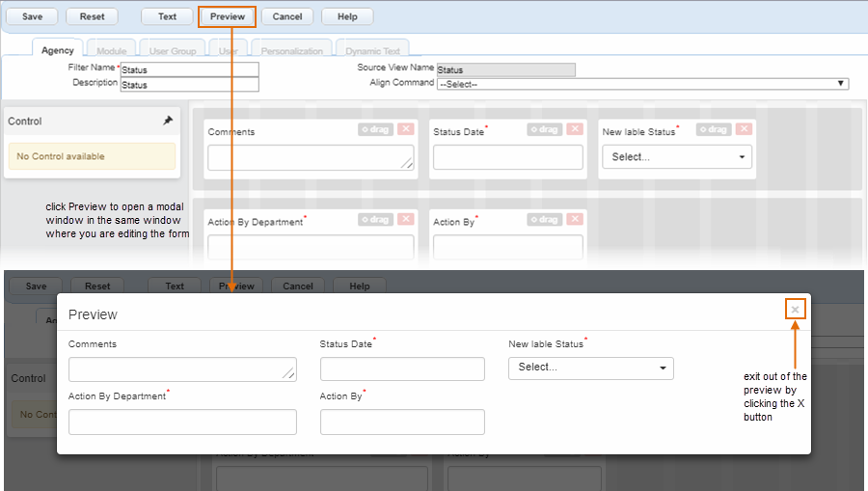Click the Comments textarea in Preview modal

(x=181, y=368)
